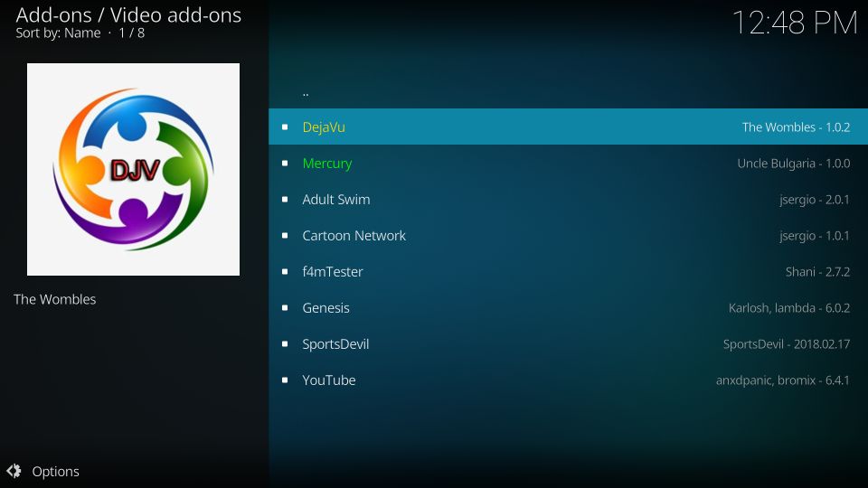
Task: Select the Cartoon Network add-on
Action: pyautogui.click(x=568, y=235)
